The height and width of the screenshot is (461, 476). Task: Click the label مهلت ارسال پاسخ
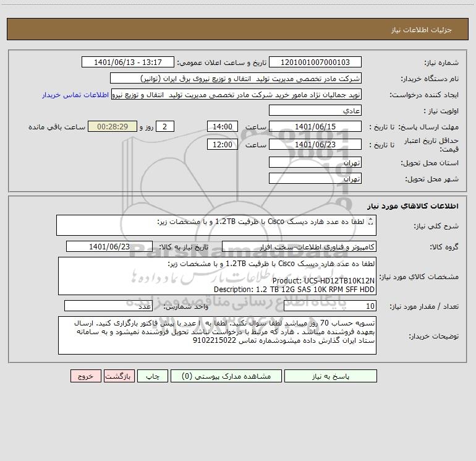point(430,127)
